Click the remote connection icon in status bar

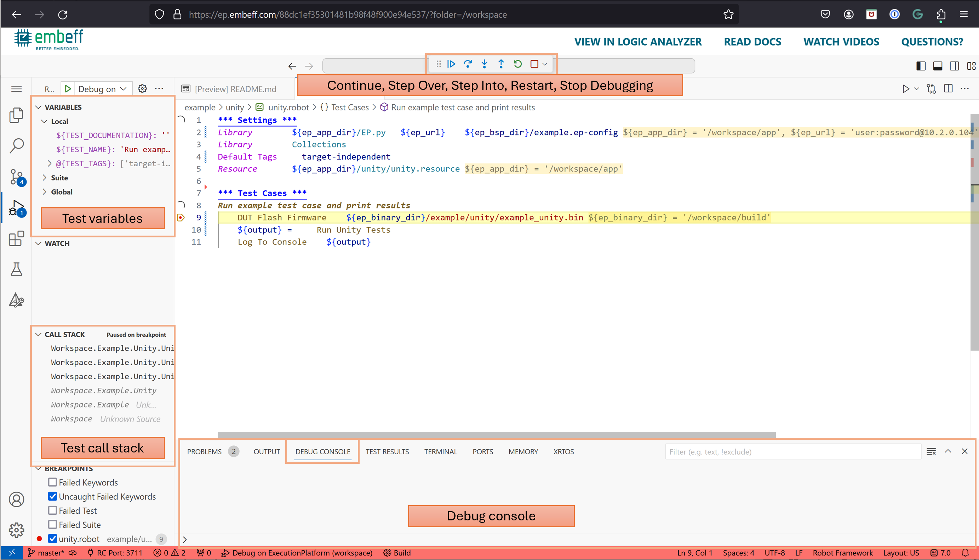pos(12,553)
